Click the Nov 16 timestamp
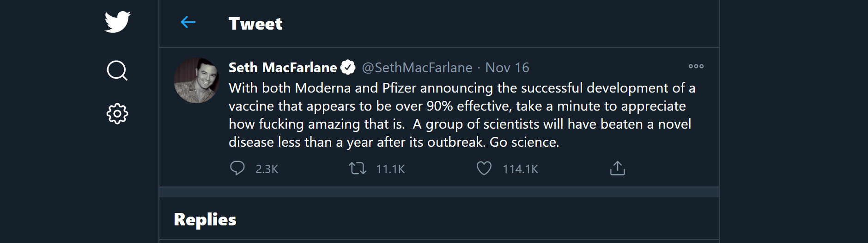868x243 pixels. click(x=507, y=68)
